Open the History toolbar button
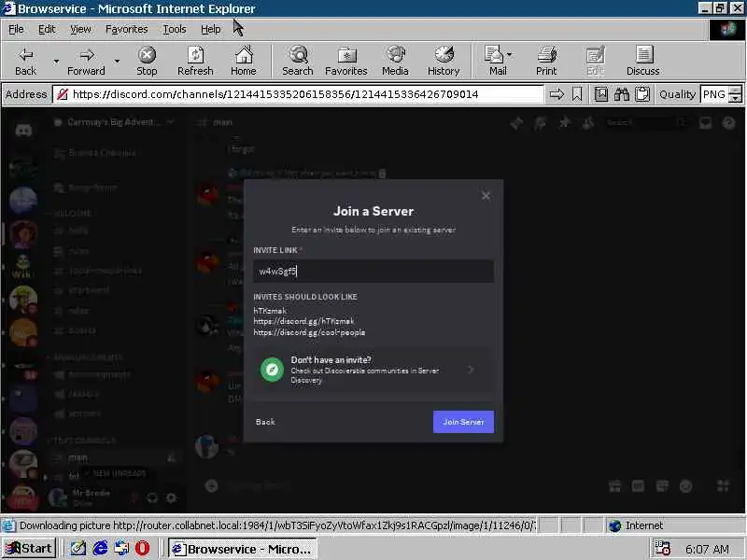This screenshot has height=560, width=747. click(x=444, y=61)
